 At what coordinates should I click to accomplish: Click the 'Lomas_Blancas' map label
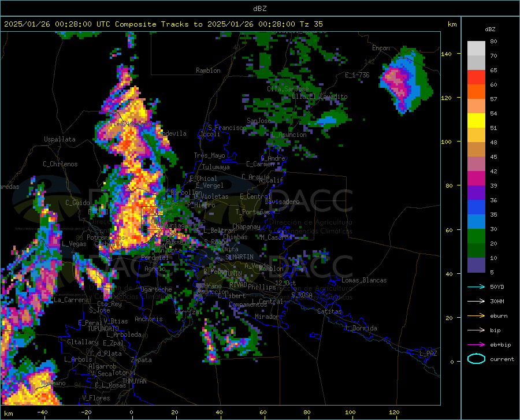coord(364,280)
